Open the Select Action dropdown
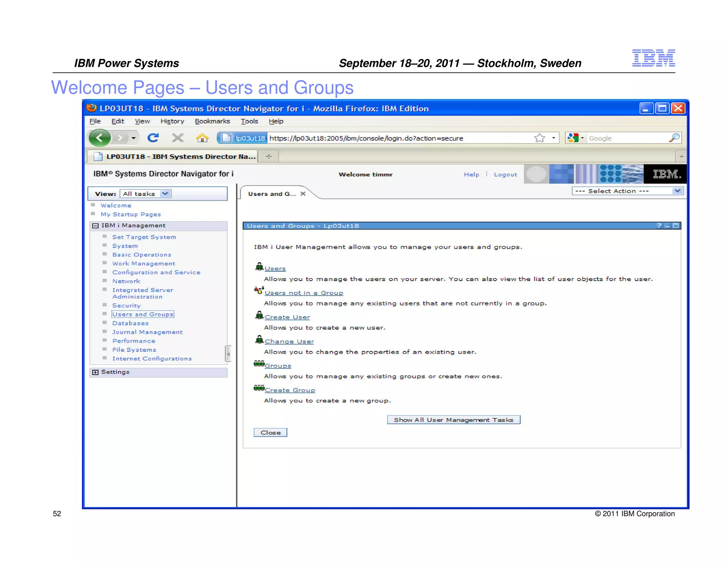 [x=627, y=191]
